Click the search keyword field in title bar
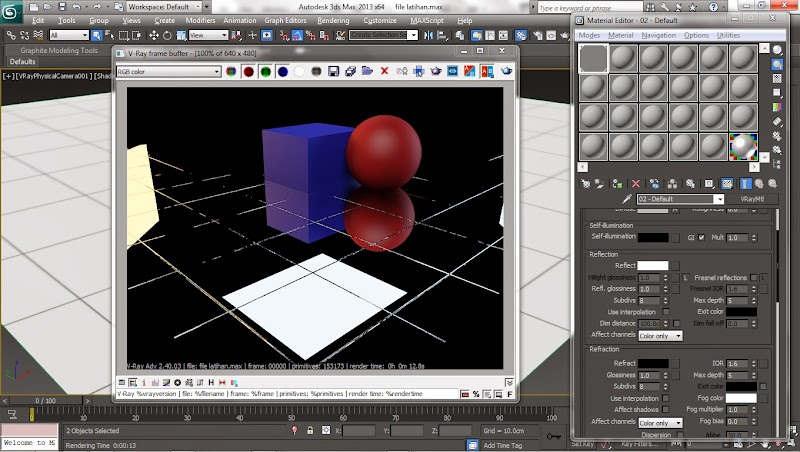 coord(590,7)
